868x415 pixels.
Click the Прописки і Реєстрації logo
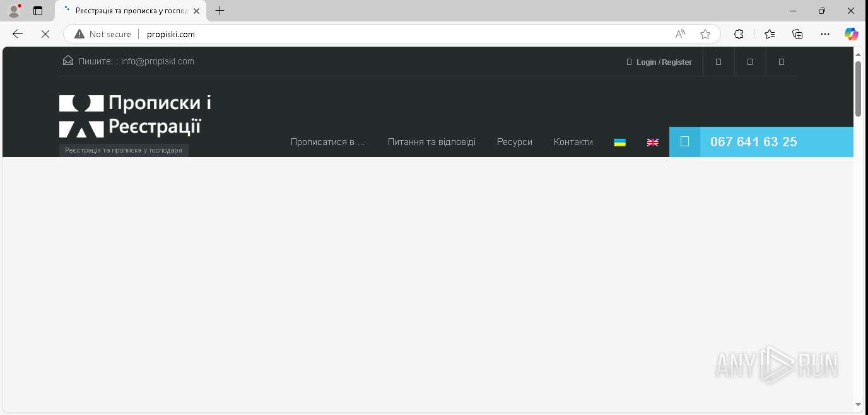(x=136, y=116)
